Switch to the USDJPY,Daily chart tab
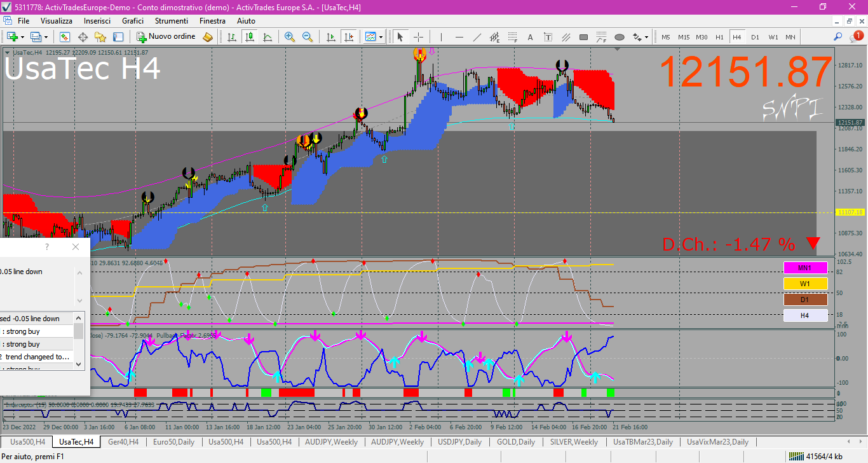 coord(460,442)
